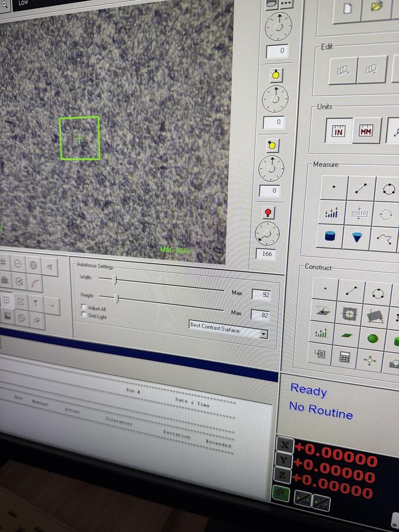
Task: Click the green diamond arrows Construct icon
Action: point(370,359)
